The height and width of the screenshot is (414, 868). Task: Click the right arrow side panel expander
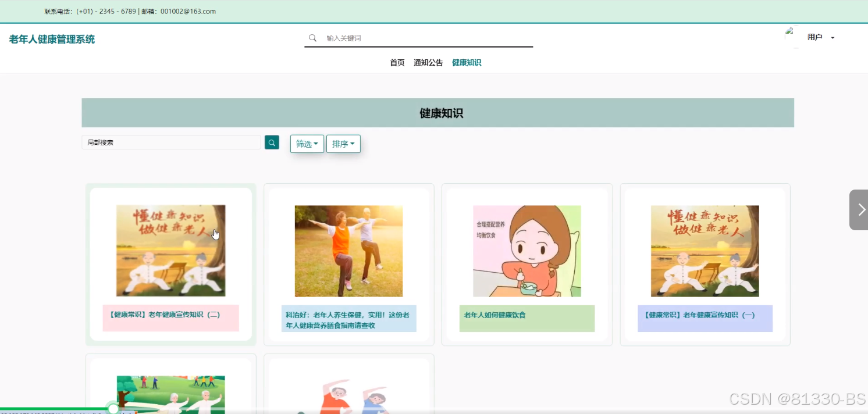pos(859,210)
